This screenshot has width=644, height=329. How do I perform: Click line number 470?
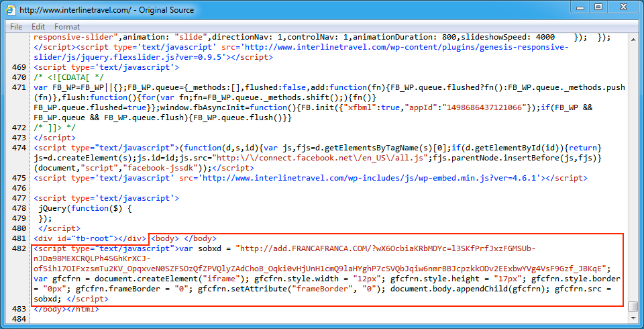[19, 77]
